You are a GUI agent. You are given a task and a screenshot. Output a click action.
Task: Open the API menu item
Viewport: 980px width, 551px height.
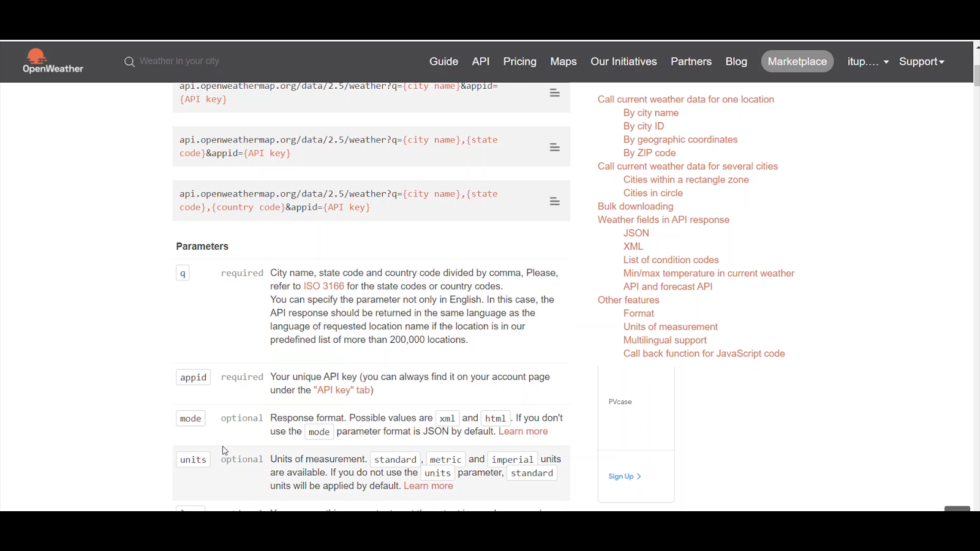(x=481, y=62)
